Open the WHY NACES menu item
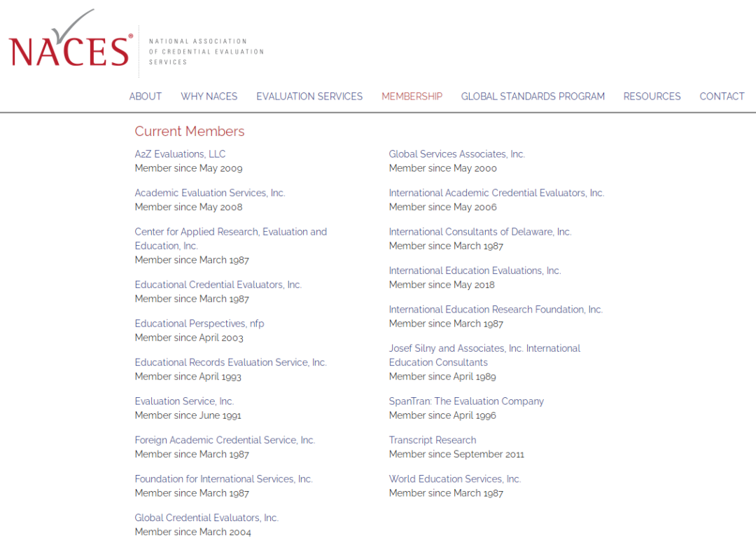Image resolution: width=756 pixels, height=552 pixels. click(x=209, y=97)
